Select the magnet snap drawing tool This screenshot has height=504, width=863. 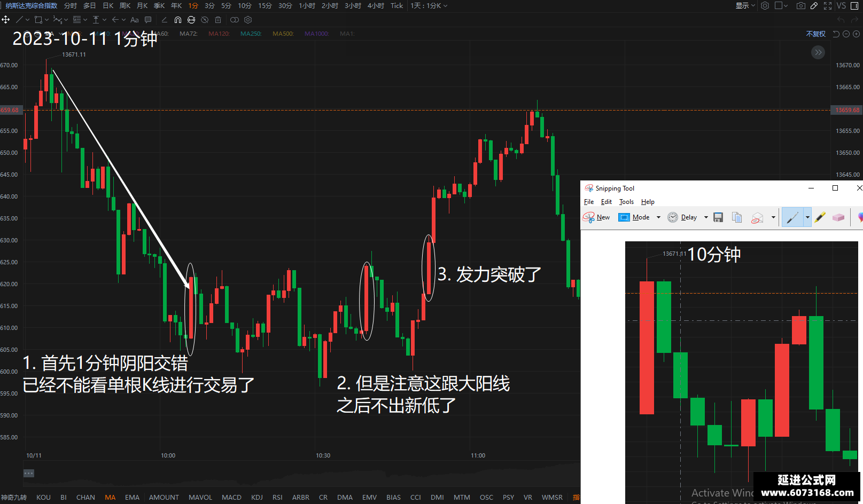(x=178, y=20)
